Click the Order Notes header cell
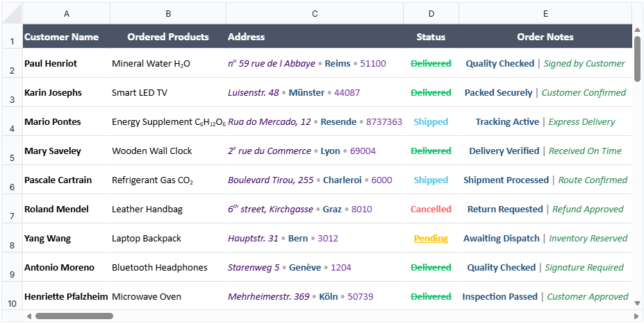The height and width of the screenshot is (324, 644). [x=545, y=37]
